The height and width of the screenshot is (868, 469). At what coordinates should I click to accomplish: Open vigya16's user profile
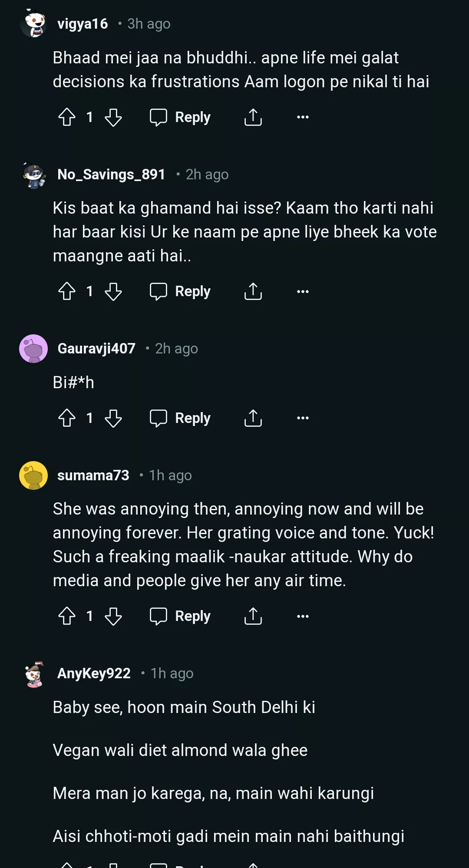point(83,24)
